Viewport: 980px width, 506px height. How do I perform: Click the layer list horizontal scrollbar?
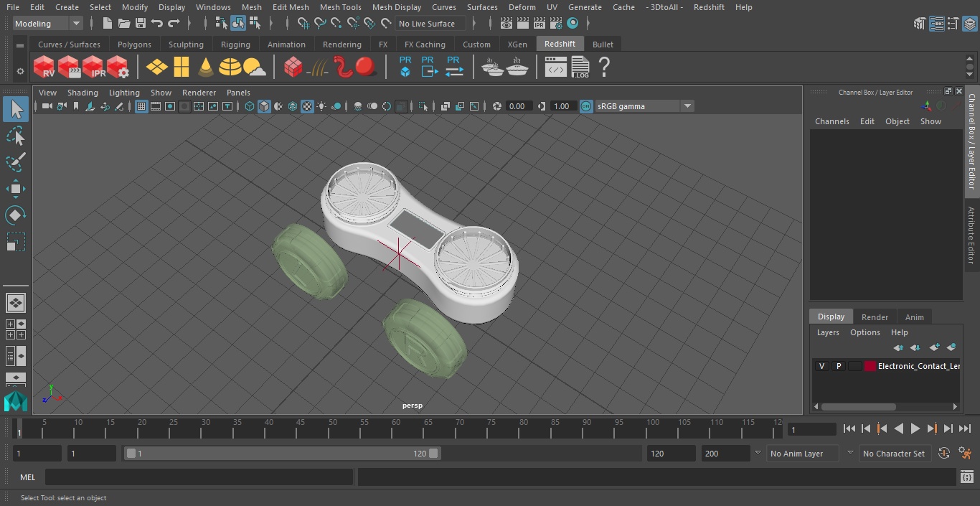point(859,406)
